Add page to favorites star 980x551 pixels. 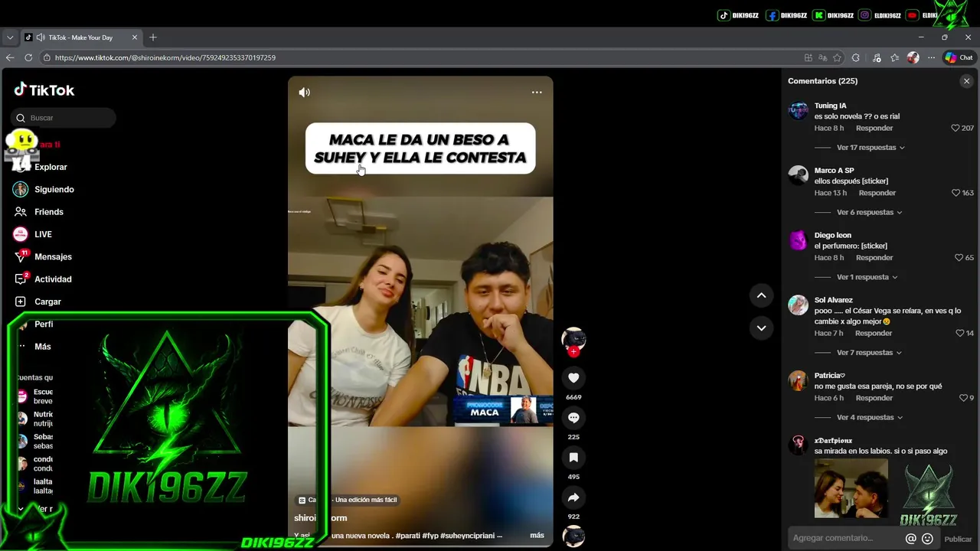(838, 57)
